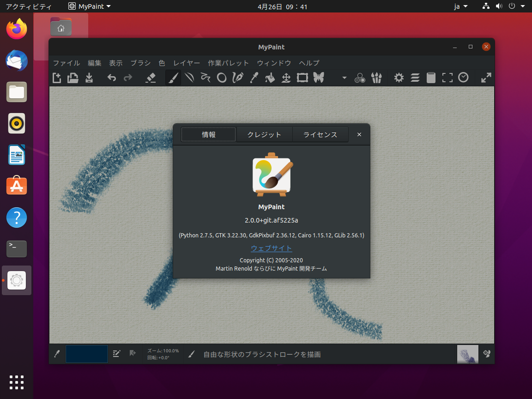Pick a color with the eyedropper tool
The height and width of the screenshot is (399, 532).
[254, 78]
